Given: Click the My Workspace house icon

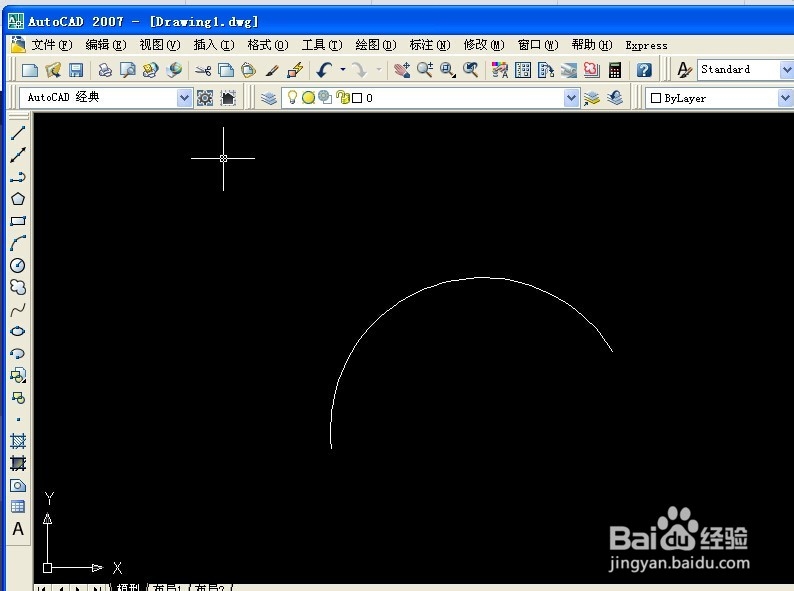Looking at the screenshot, I should coord(228,98).
